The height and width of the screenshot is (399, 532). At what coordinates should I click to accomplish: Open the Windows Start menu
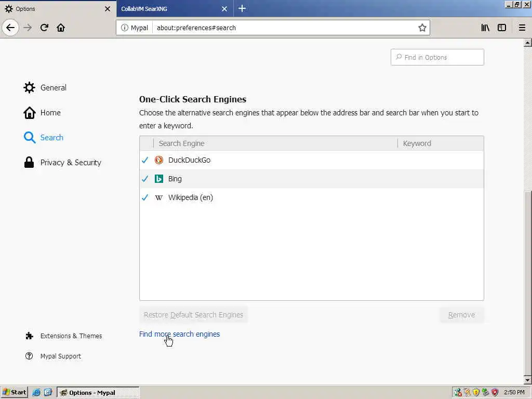(x=14, y=393)
